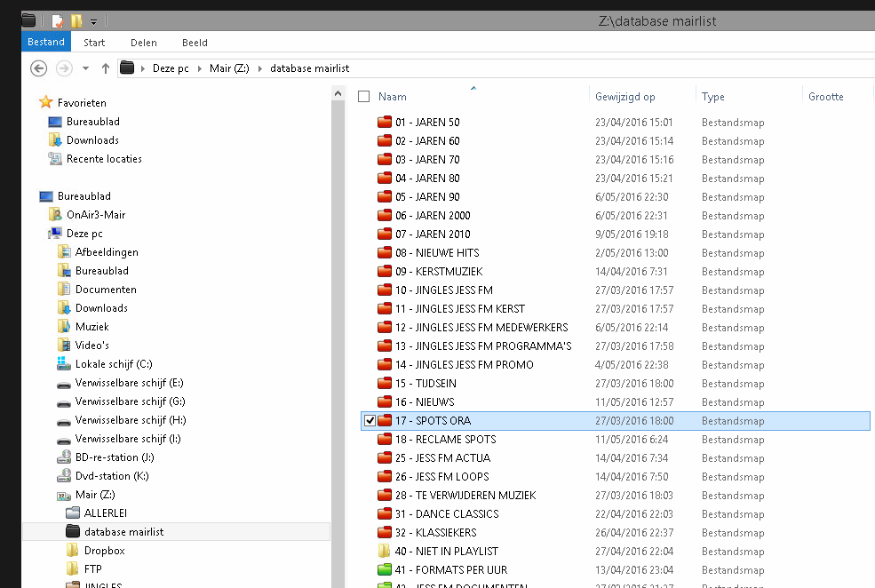Screen dimensions: 875x588
Task: Select the 31 - DANCE CLASSICS folder icon
Action: pos(385,513)
